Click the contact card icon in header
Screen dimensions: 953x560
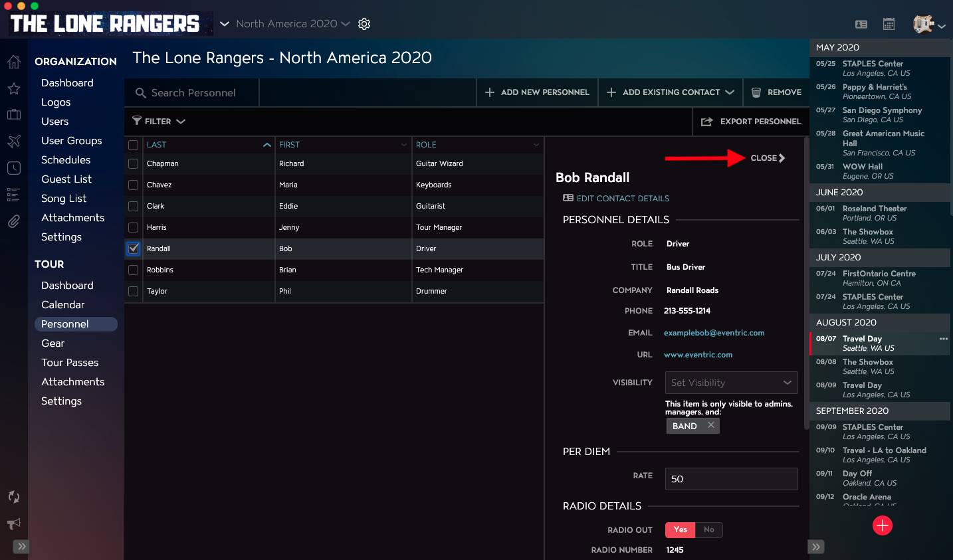pyautogui.click(x=861, y=24)
